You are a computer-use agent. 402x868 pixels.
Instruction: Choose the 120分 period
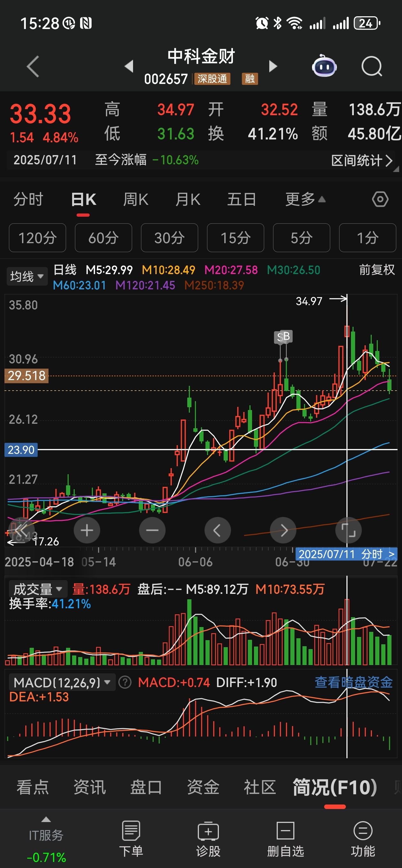click(x=37, y=238)
